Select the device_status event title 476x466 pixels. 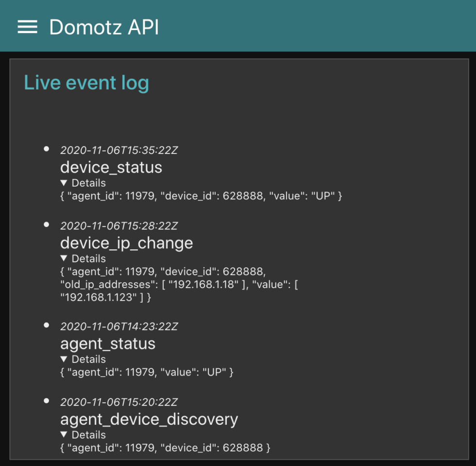coord(111,167)
